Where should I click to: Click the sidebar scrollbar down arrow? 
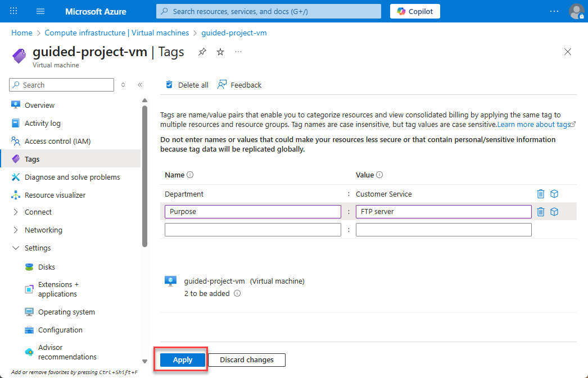[144, 362]
